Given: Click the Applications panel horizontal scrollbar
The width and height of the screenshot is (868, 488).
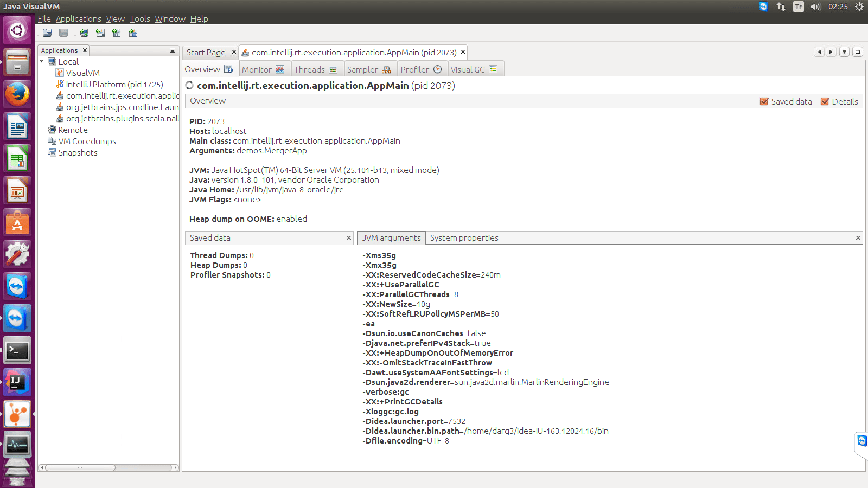Looking at the screenshot, I should coord(80,467).
